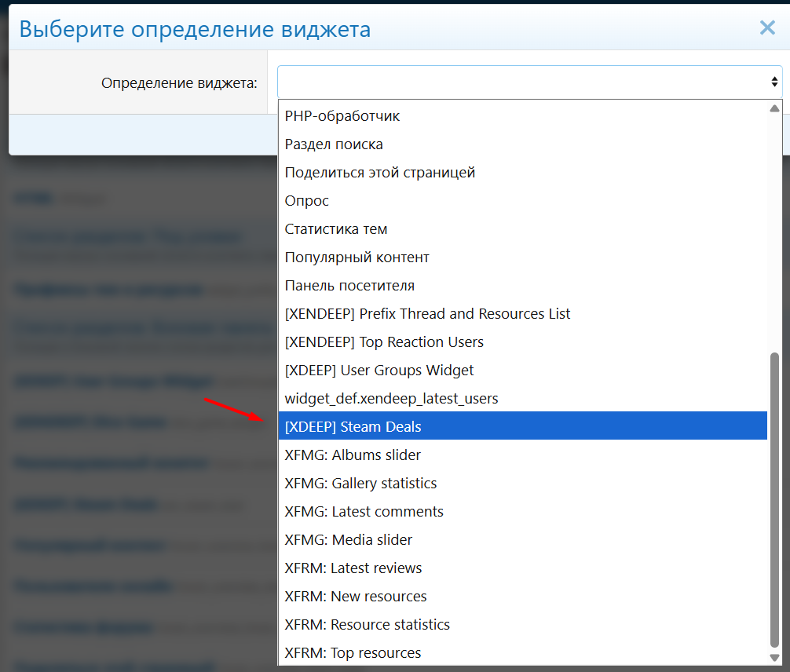Select the PHP-обработчик option

[342, 116]
